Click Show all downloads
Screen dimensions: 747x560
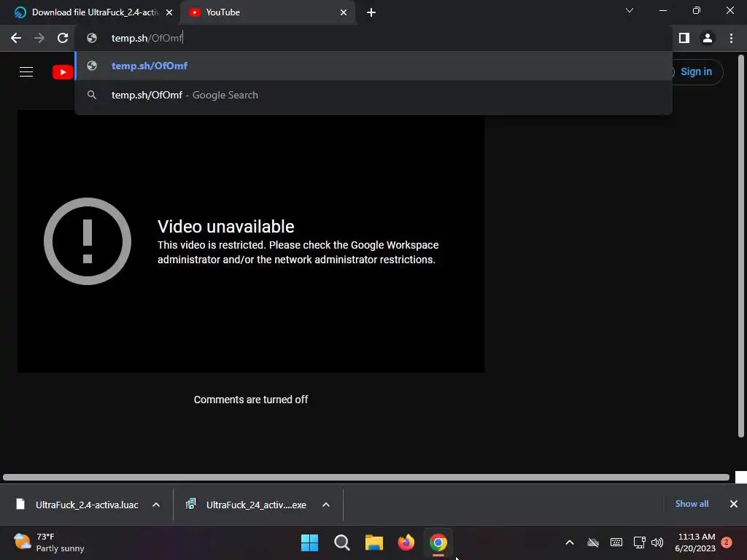click(692, 504)
